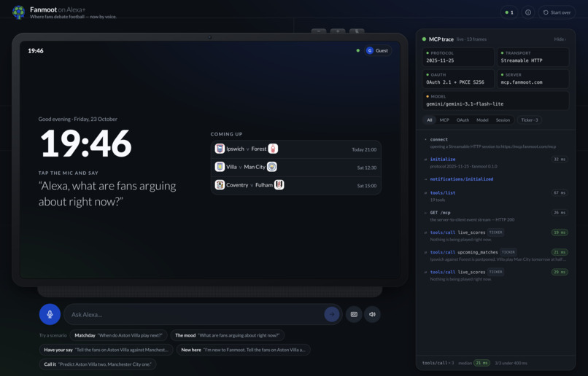Click the Ipswich club crest
This screenshot has width=588, height=376.
[x=220, y=149]
